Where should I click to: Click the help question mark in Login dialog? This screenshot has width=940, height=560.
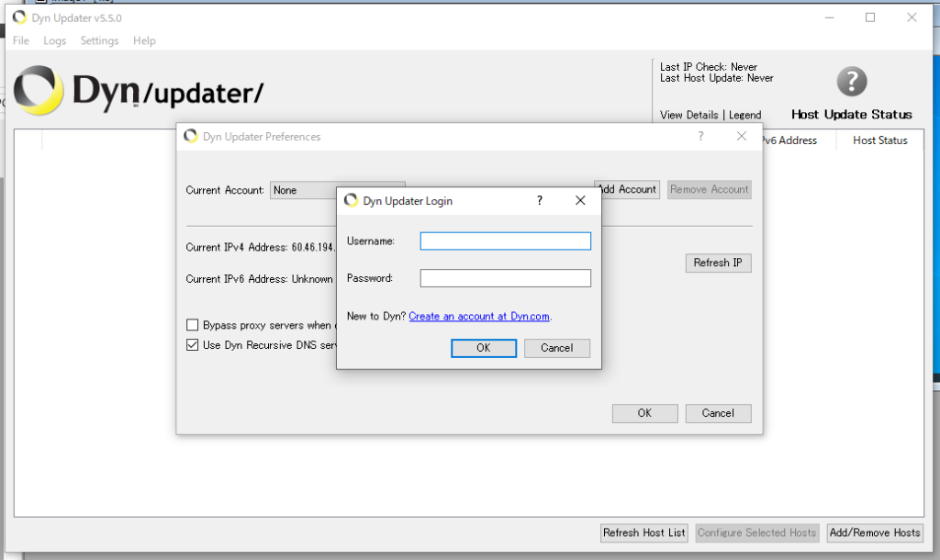click(540, 200)
